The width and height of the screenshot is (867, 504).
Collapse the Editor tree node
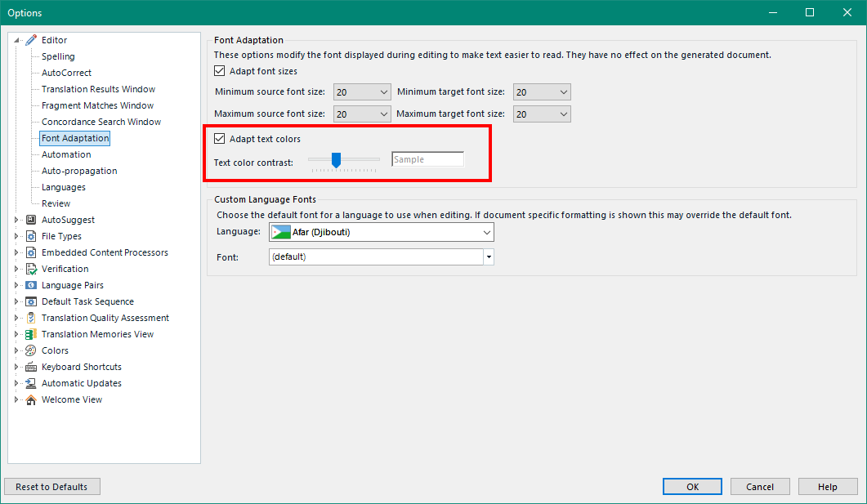pyautogui.click(x=16, y=40)
